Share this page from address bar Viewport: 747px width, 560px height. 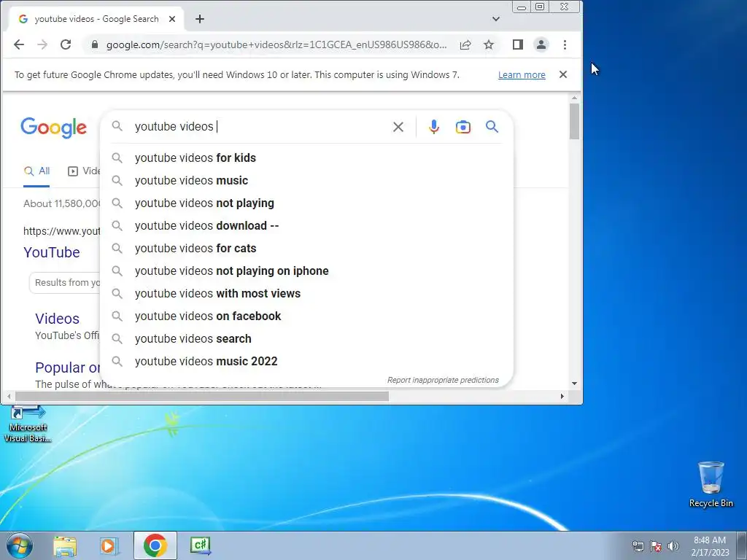tap(465, 44)
